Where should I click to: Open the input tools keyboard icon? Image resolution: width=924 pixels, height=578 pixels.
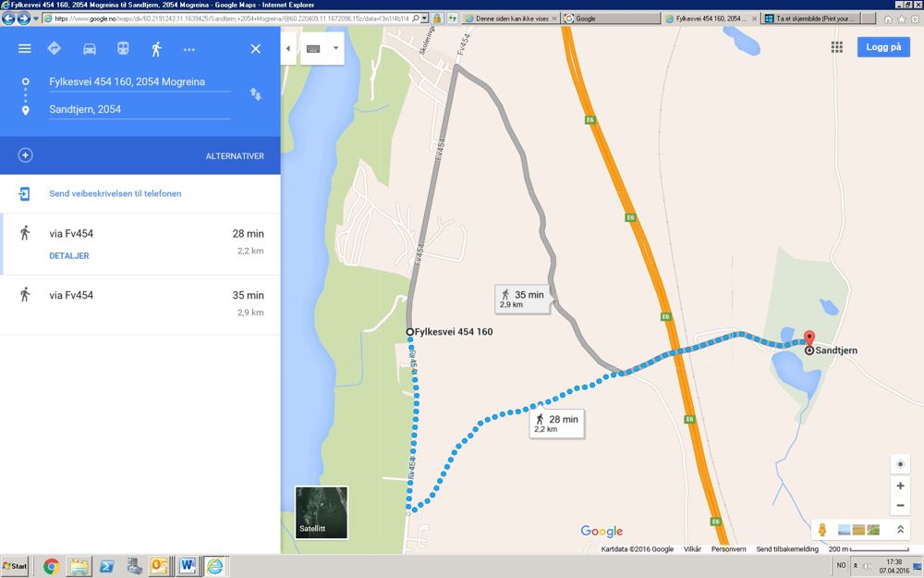point(313,48)
